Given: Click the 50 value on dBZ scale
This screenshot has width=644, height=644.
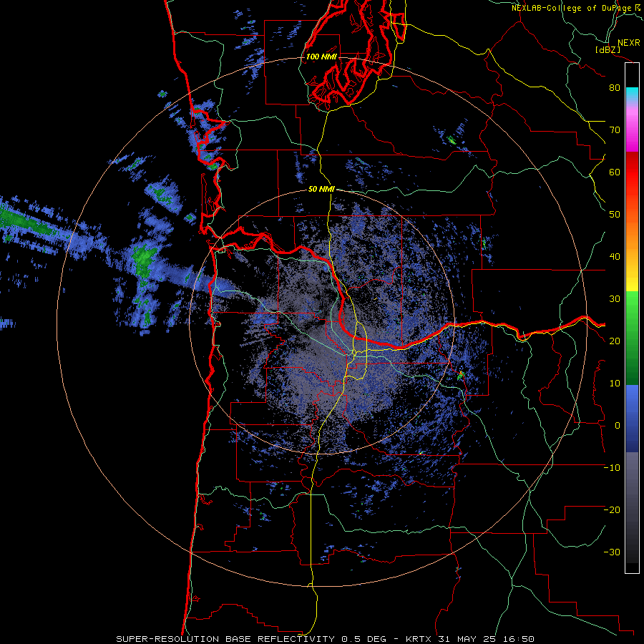Looking at the screenshot, I should (x=615, y=215).
